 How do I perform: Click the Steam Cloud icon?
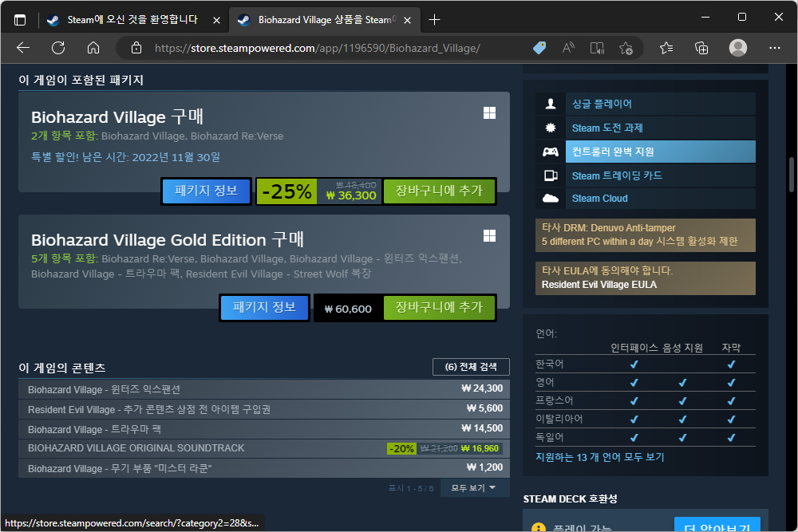click(551, 199)
